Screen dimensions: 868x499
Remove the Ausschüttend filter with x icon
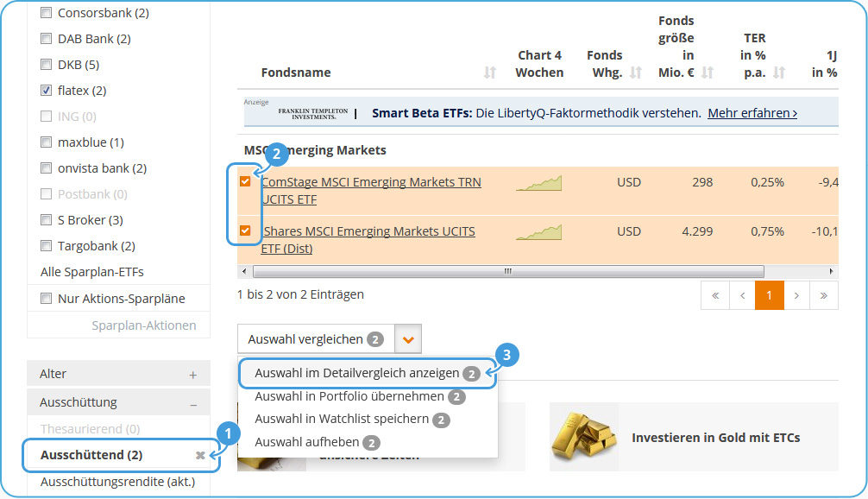point(200,455)
